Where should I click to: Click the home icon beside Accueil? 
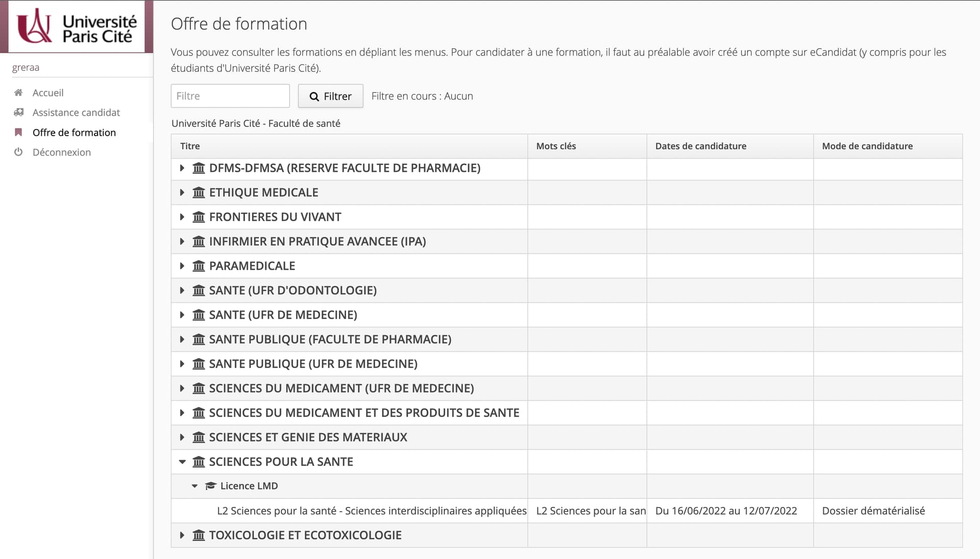(x=18, y=93)
